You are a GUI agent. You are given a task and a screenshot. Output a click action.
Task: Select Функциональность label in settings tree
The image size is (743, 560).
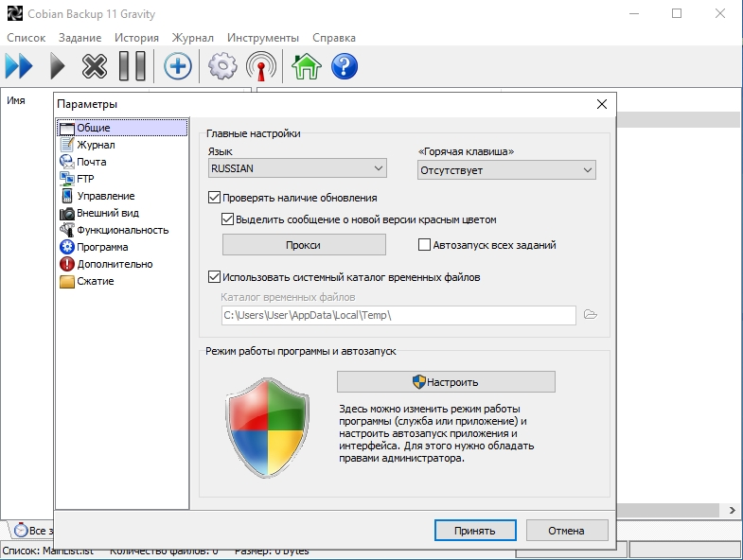(123, 230)
